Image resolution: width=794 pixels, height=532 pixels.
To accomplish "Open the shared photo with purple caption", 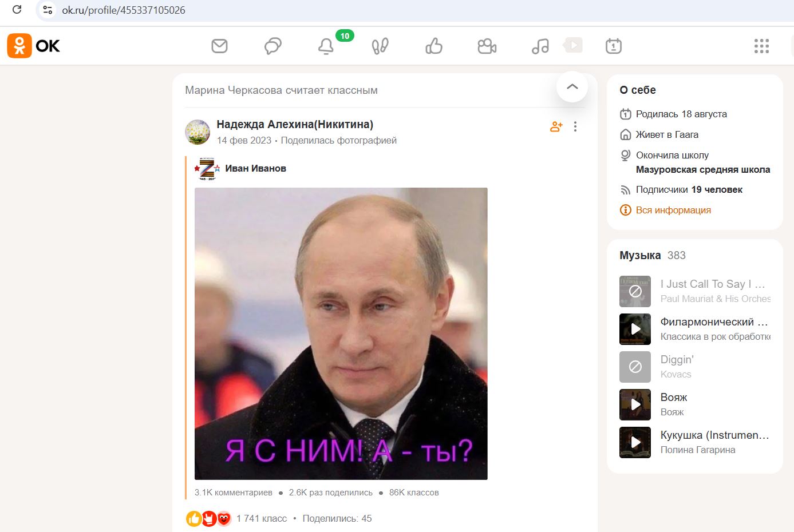I will pyautogui.click(x=341, y=334).
